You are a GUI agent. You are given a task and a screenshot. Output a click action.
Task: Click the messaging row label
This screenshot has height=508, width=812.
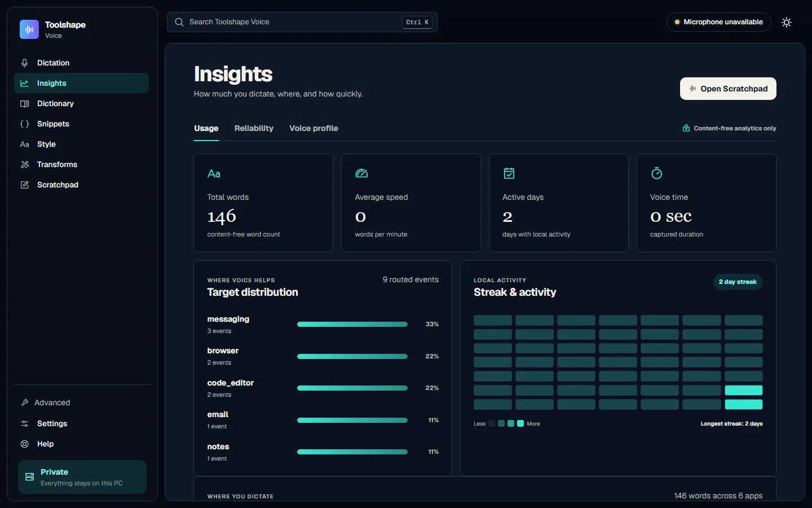pyautogui.click(x=228, y=319)
